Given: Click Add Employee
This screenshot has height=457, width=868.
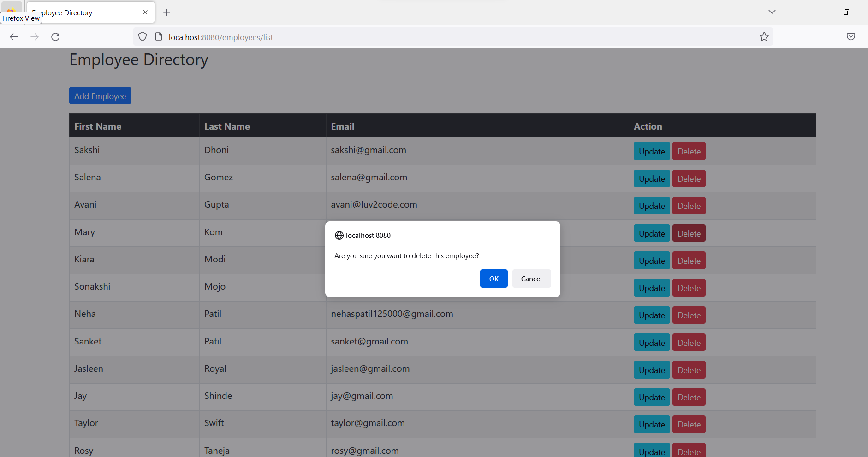Looking at the screenshot, I should coord(100,95).
